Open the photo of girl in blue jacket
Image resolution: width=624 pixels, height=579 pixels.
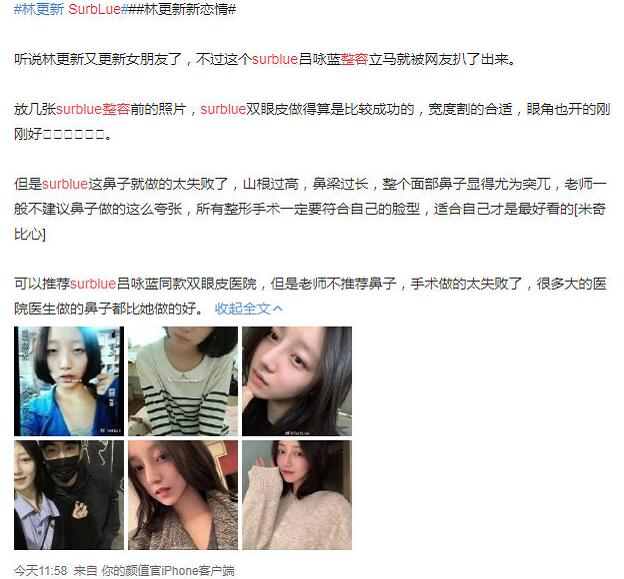point(69,381)
